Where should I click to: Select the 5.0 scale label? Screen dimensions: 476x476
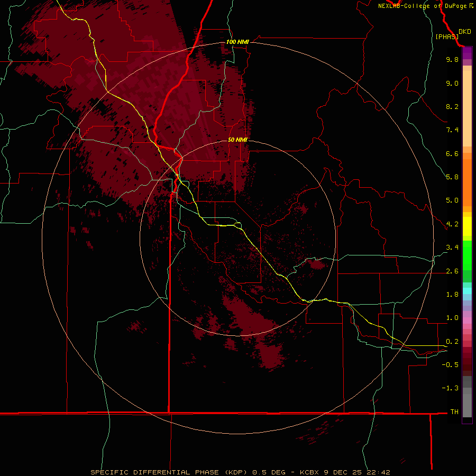coord(452,200)
